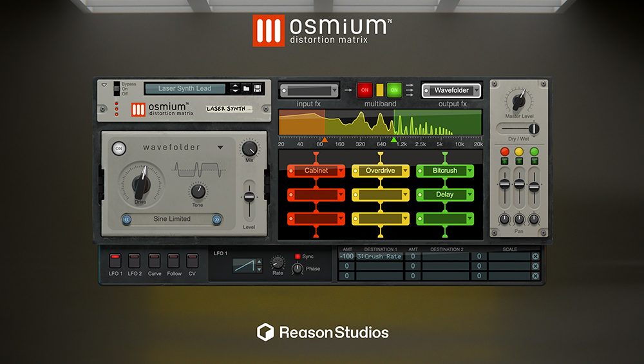644x364 pixels.
Task: Select the CV modulation tab button
Action: click(192, 260)
